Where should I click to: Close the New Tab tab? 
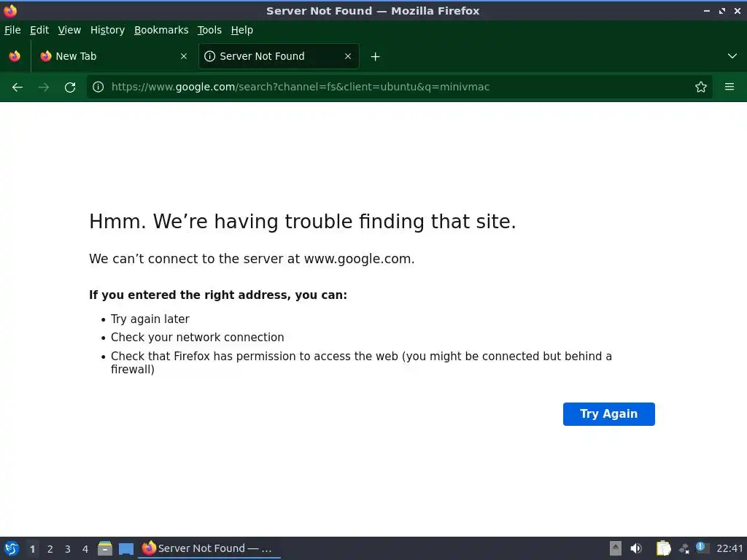183,56
